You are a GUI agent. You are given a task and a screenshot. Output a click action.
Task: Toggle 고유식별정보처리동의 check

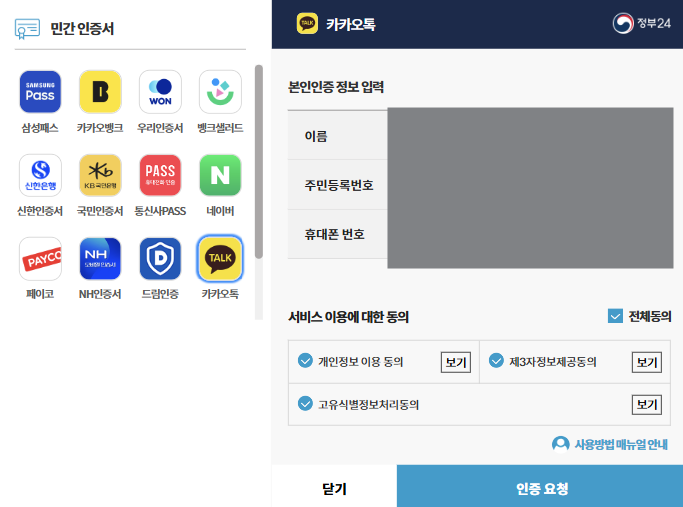[x=305, y=403]
